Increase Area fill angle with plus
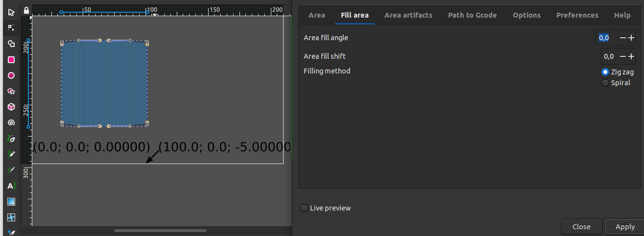This screenshot has height=236, width=644. click(x=631, y=38)
